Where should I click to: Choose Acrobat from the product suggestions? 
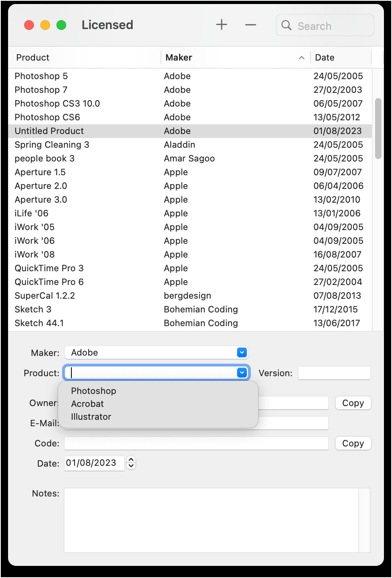[88, 404]
